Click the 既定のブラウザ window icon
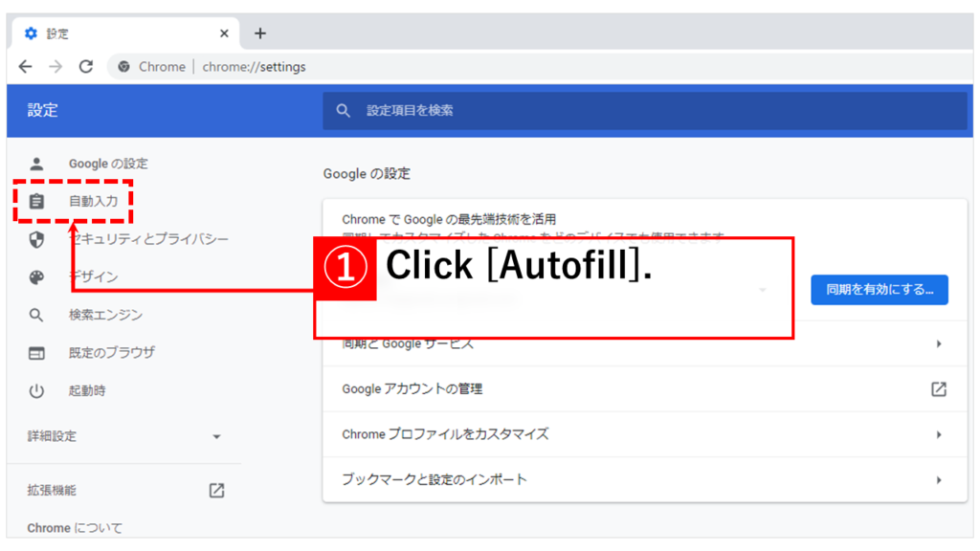Screen dimensions: 980x551 (36, 353)
